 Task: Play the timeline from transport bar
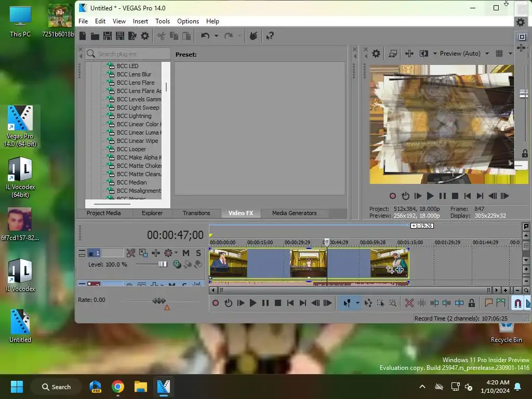253,303
